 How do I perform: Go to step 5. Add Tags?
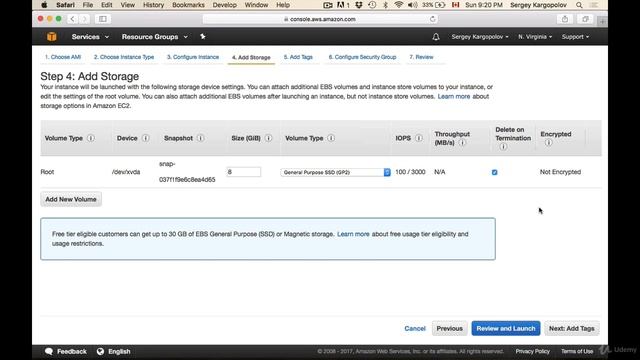point(298,57)
